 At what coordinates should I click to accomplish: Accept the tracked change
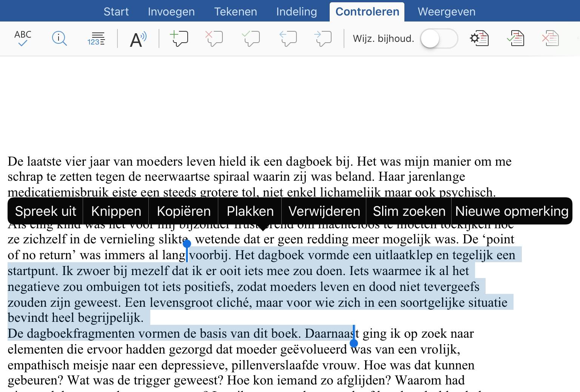coord(516,38)
